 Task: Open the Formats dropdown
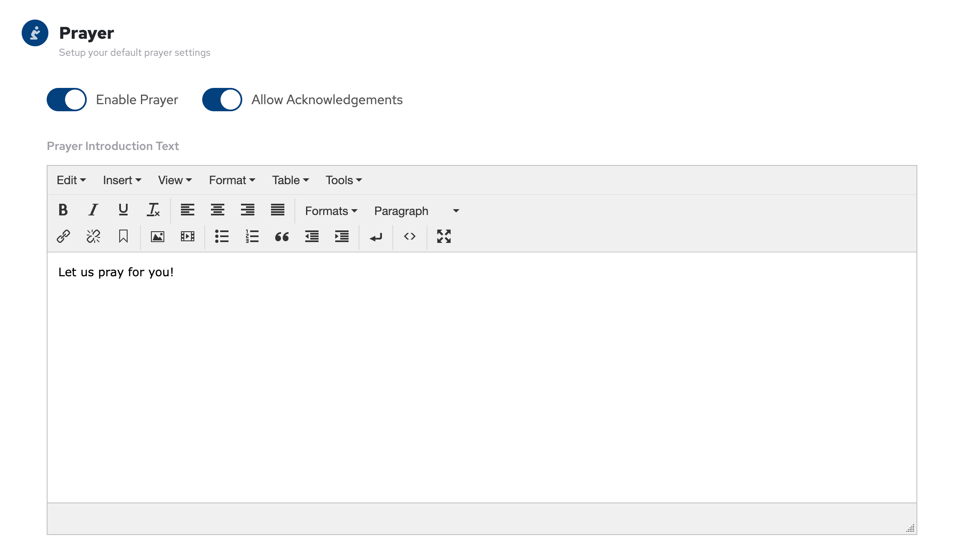click(331, 211)
